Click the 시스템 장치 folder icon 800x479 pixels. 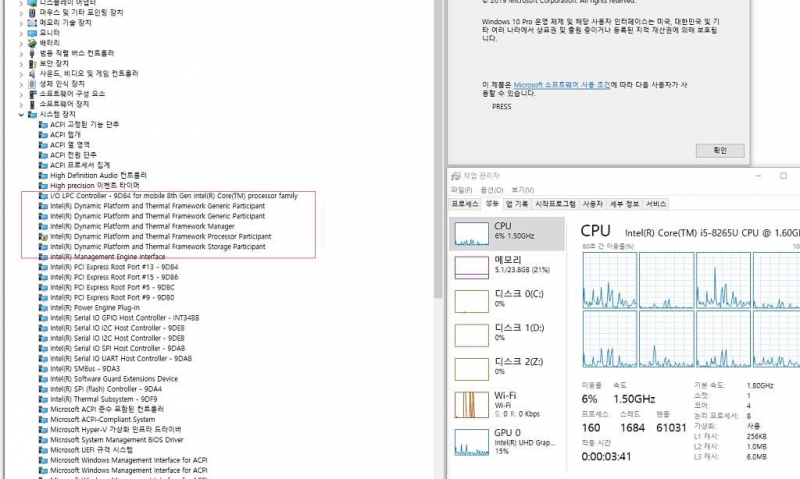coord(32,114)
